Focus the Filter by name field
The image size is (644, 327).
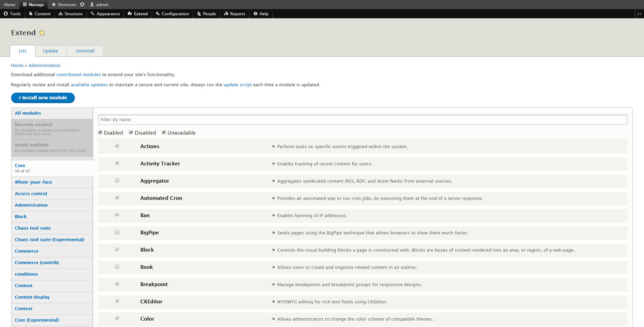coord(362,120)
